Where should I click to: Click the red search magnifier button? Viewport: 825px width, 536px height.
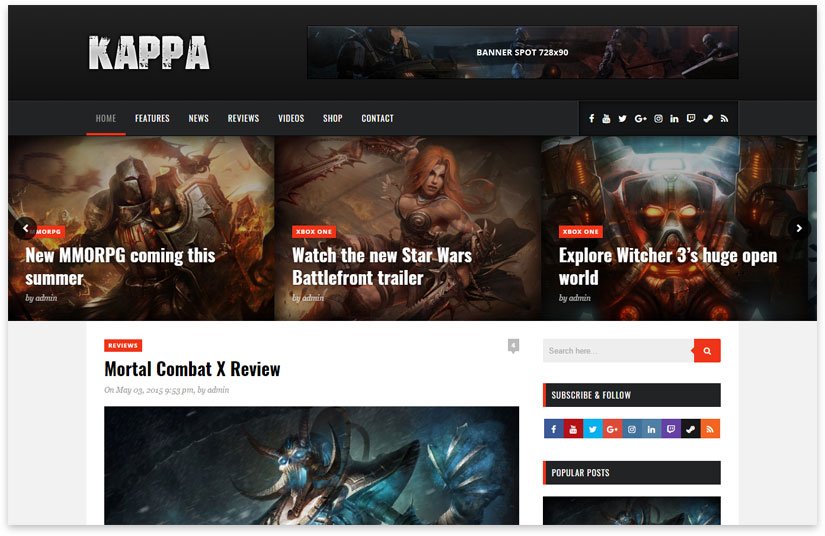pyautogui.click(x=707, y=350)
